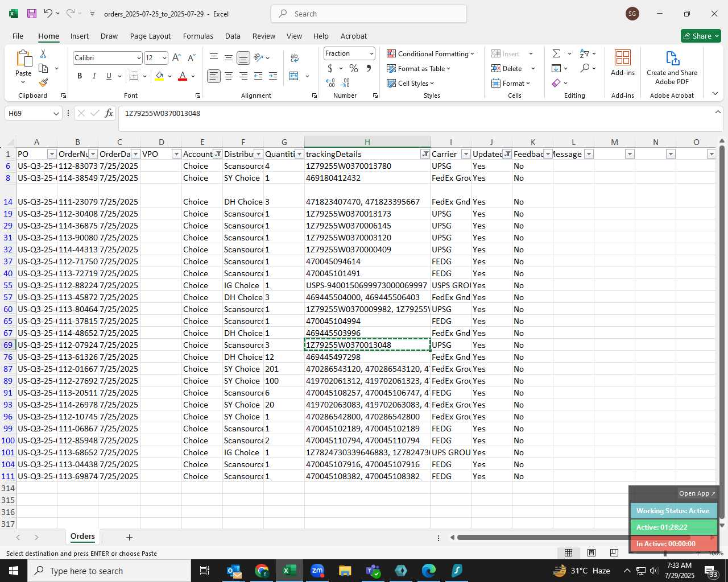Screen dimensions: 728x582
Task: Open the font size 12 dropdown
Action: pyautogui.click(x=164, y=58)
